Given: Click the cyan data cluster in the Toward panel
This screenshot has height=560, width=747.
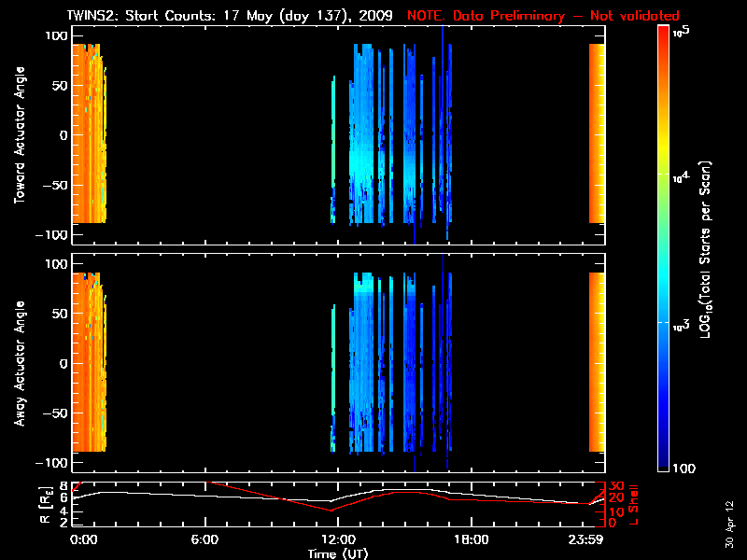Looking at the screenshot, I should 364,149.
